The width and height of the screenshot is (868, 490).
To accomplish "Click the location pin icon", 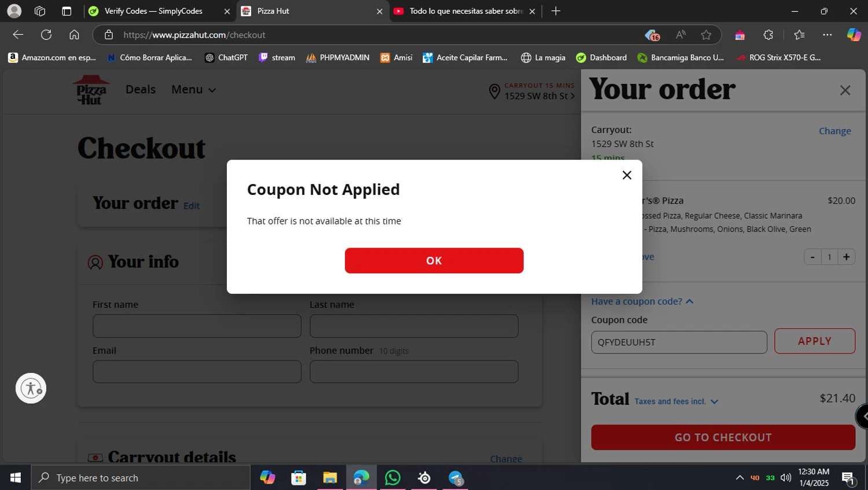I will coord(494,91).
